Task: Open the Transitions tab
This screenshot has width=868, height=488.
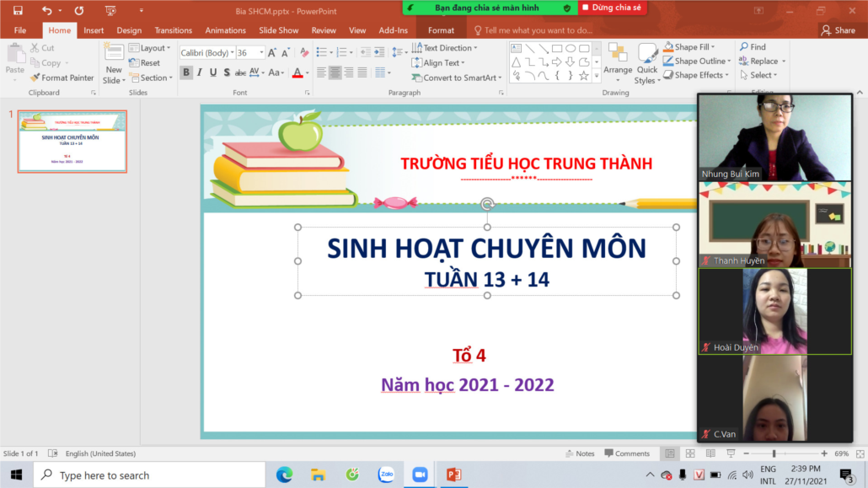Action: [173, 30]
